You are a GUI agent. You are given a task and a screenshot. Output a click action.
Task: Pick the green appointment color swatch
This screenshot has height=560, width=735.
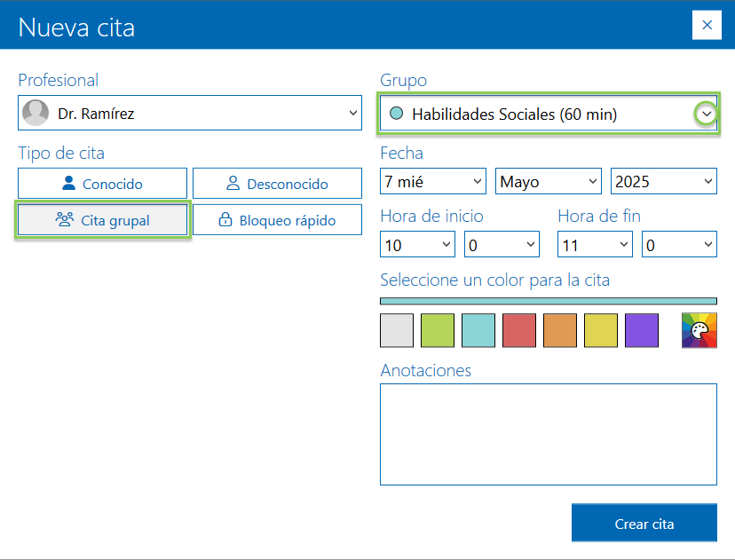438,330
